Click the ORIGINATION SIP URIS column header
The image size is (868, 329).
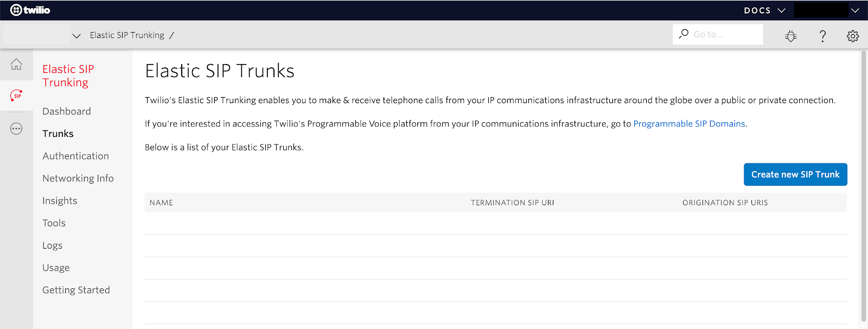725,203
